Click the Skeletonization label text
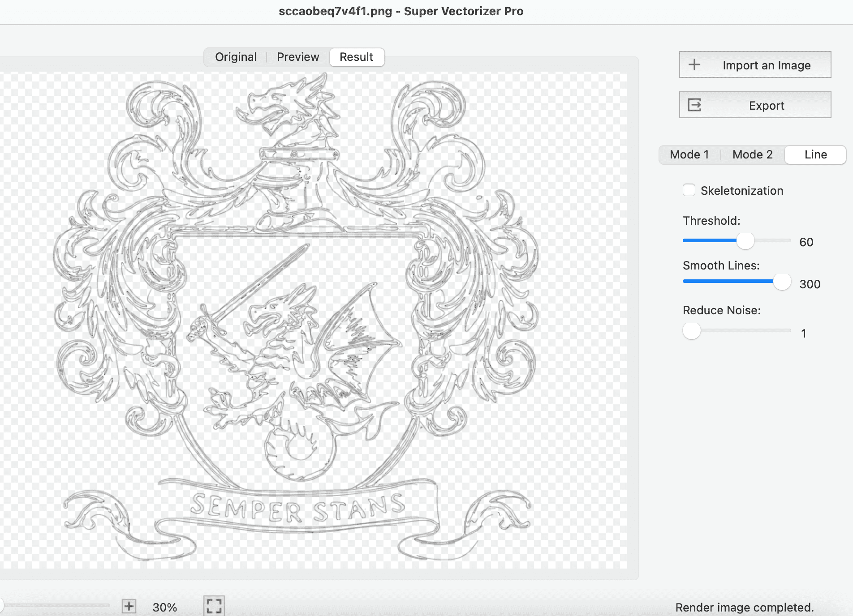This screenshot has width=853, height=616. pyautogui.click(x=742, y=191)
